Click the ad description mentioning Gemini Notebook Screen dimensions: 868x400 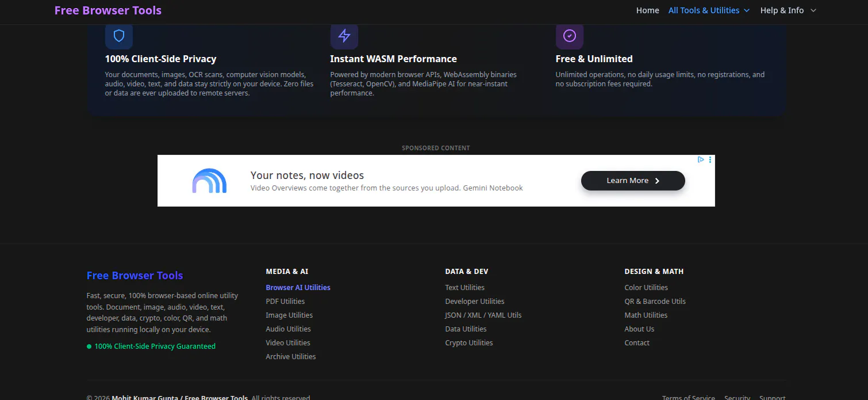tap(387, 188)
